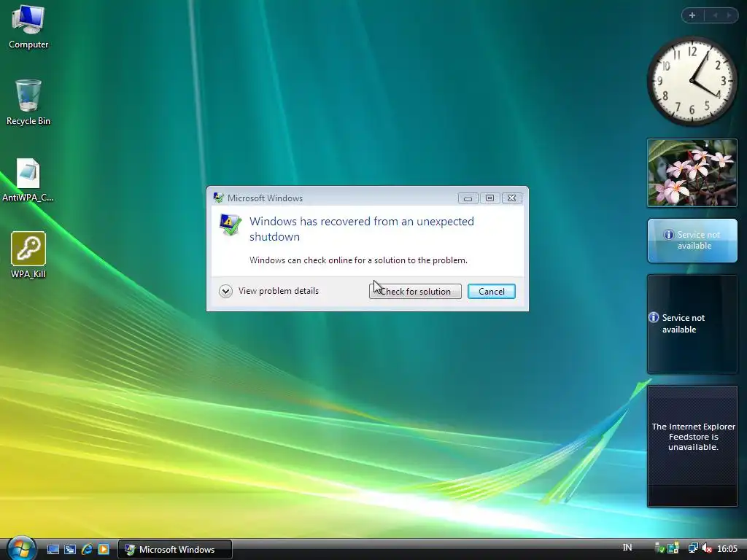This screenshot has width=747, height=560.
Task: Expand View problem details
Action: pyautogui.click(x=269, y=291)
